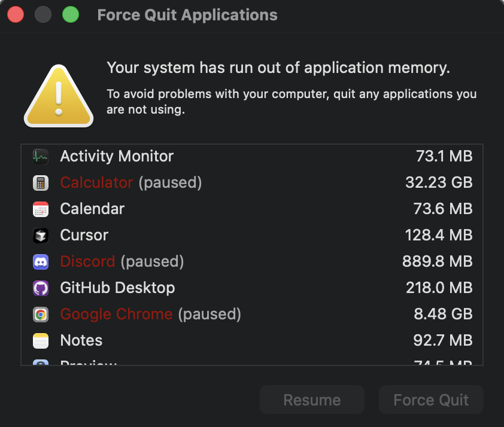Screen dimensions: 504x427
Task: Click the Calendar app icon
Action: [41, 209]
